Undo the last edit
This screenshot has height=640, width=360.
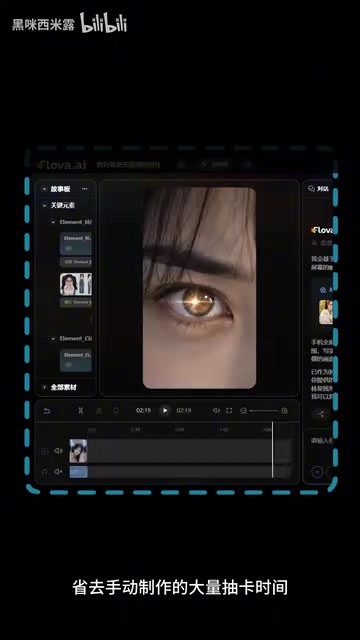(47, 411)
